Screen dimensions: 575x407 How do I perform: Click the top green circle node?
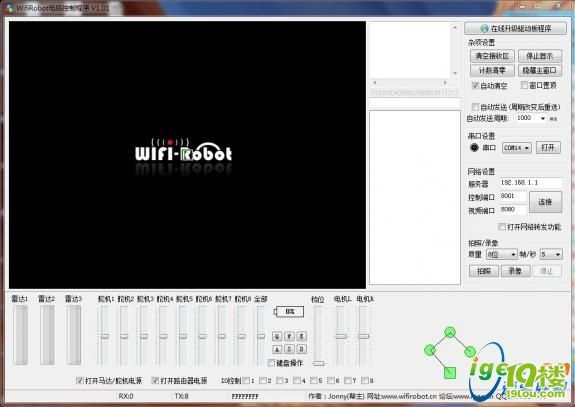pos(450,332)
